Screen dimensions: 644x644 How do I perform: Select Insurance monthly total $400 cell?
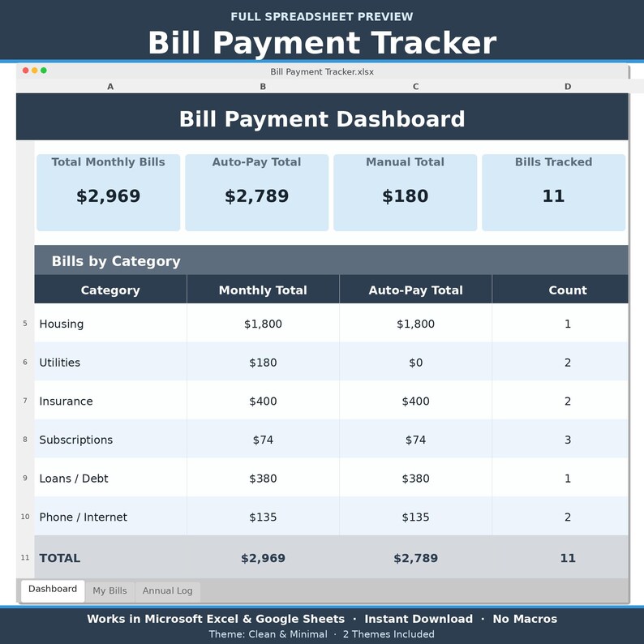tap(263, 401)
